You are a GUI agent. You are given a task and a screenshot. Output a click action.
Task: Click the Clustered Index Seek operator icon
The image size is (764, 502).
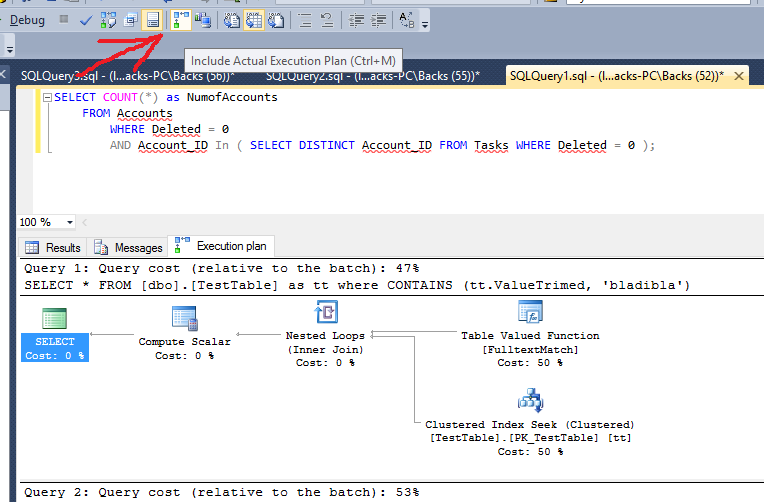click(530, 401)
